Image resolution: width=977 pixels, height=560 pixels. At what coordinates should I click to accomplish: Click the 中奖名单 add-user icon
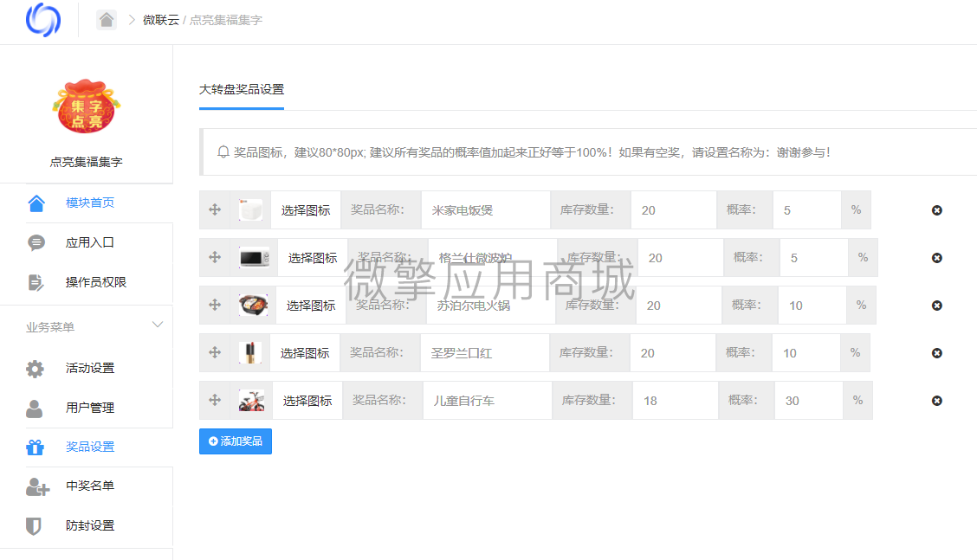click(x=35, y=486)
